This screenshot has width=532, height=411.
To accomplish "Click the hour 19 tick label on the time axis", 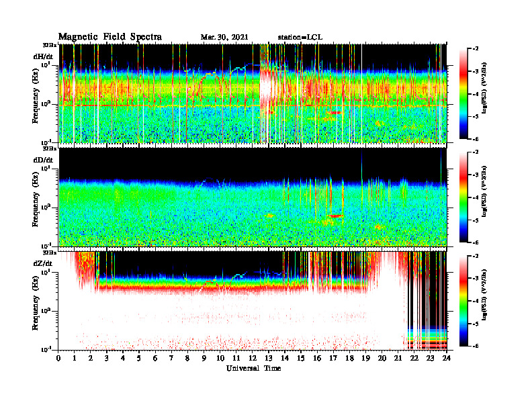I will 365,359.
